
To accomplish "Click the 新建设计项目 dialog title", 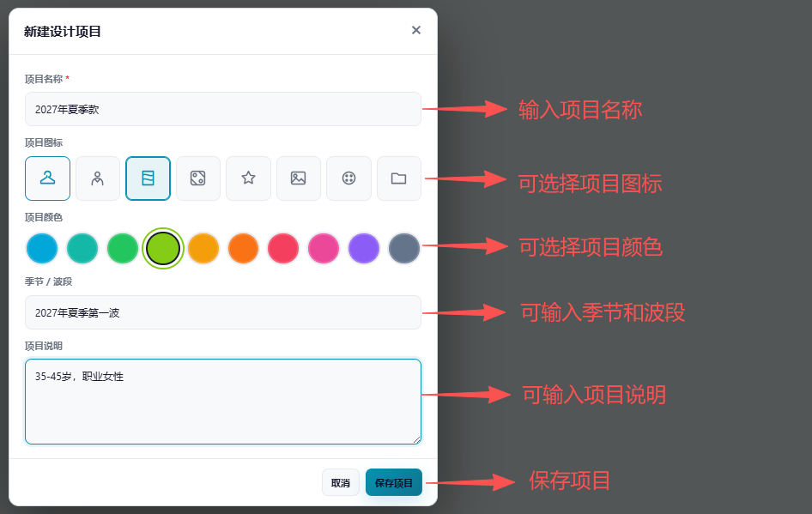I will (62, 32).
